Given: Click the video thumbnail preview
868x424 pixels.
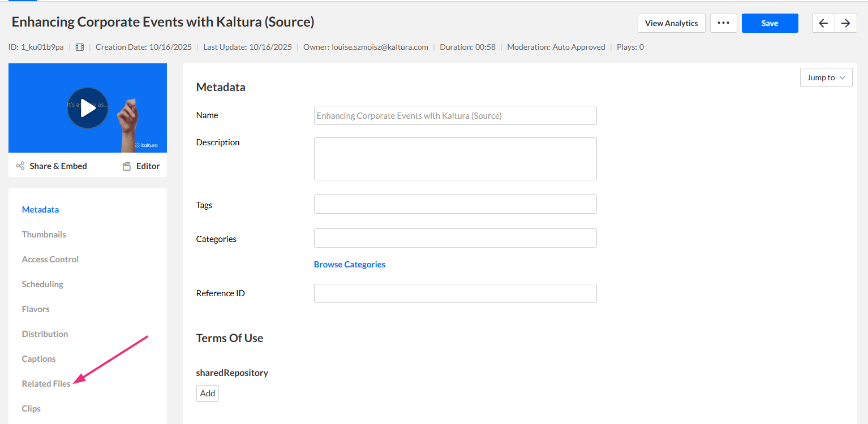Looking at the screenshot, I should pos(88,108).
